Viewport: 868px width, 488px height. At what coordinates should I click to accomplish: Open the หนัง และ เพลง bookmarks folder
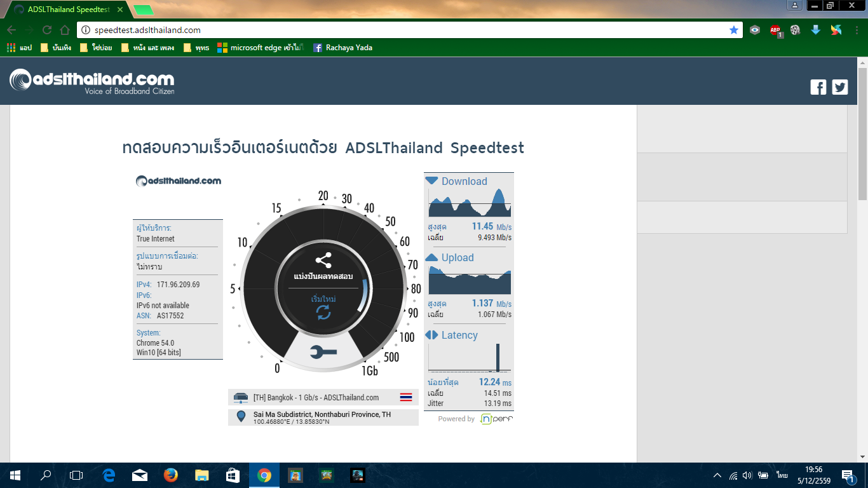tap(147, 48)
